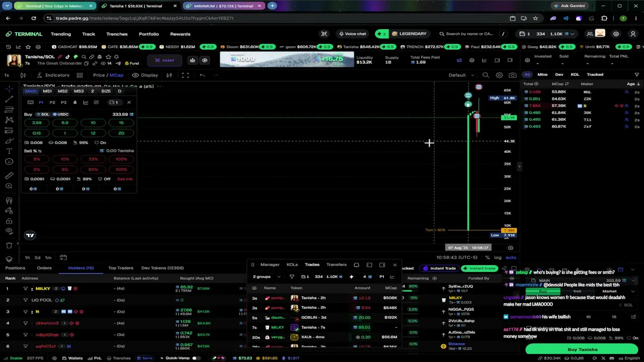This screenshot has width=644, height=362.
Task: Open Voice chat
Action: pyautogui.click(x=352, y=34)
